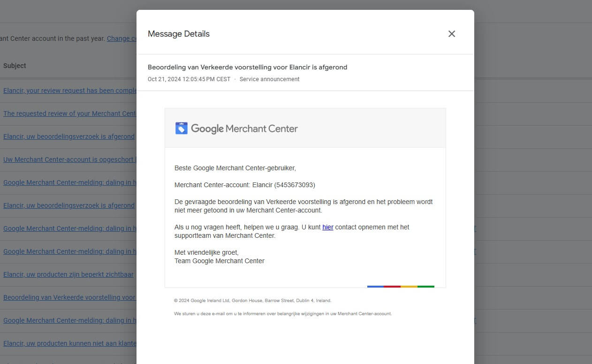Open 'Elancir, uw producten zijn beperkt zichtbaar'
Screen dimensions: 592x364
68,274
